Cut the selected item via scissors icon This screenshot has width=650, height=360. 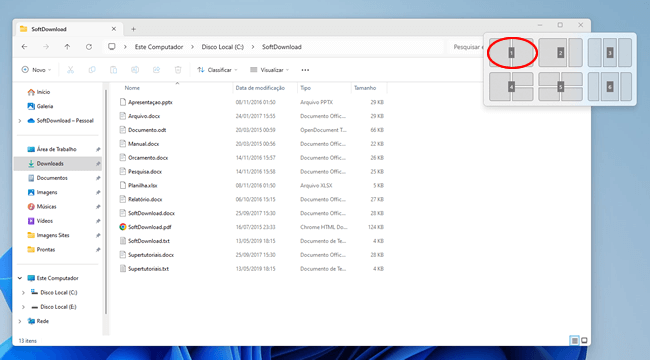pos(70,70)
